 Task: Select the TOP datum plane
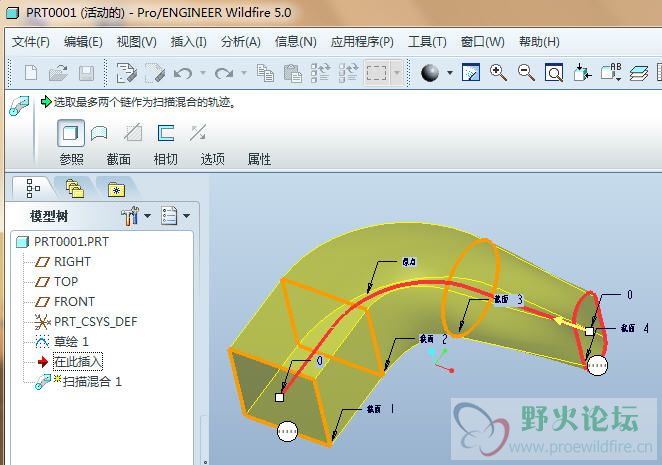(56, 281)
